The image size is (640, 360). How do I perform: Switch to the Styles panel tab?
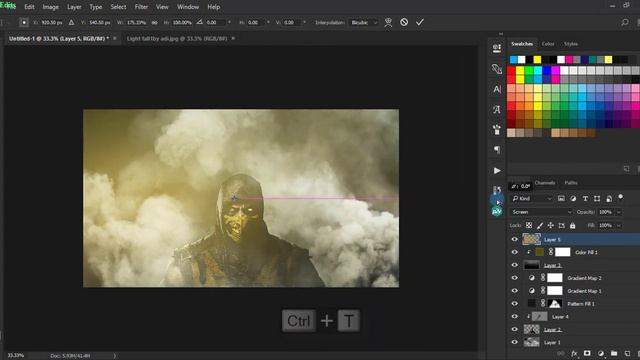(571, 44)
